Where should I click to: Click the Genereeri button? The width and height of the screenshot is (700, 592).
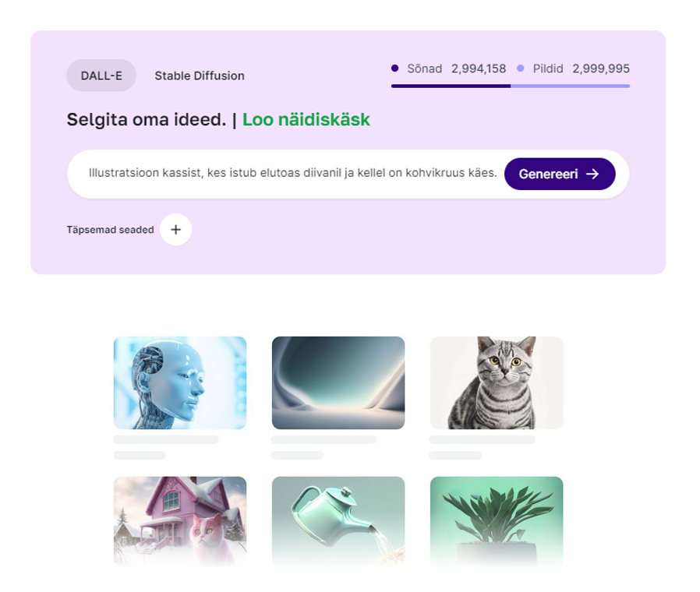(x=560, y=174)
